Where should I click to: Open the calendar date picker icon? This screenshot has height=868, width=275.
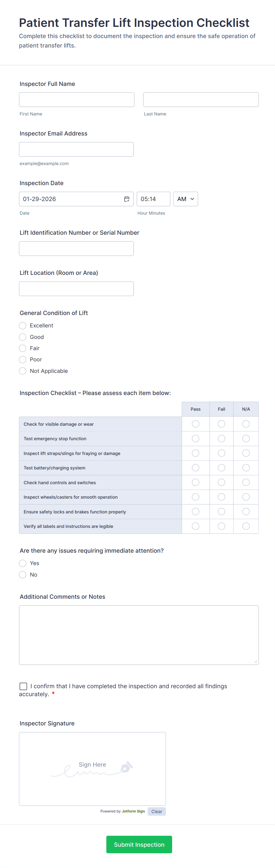(x=127, y=199)
